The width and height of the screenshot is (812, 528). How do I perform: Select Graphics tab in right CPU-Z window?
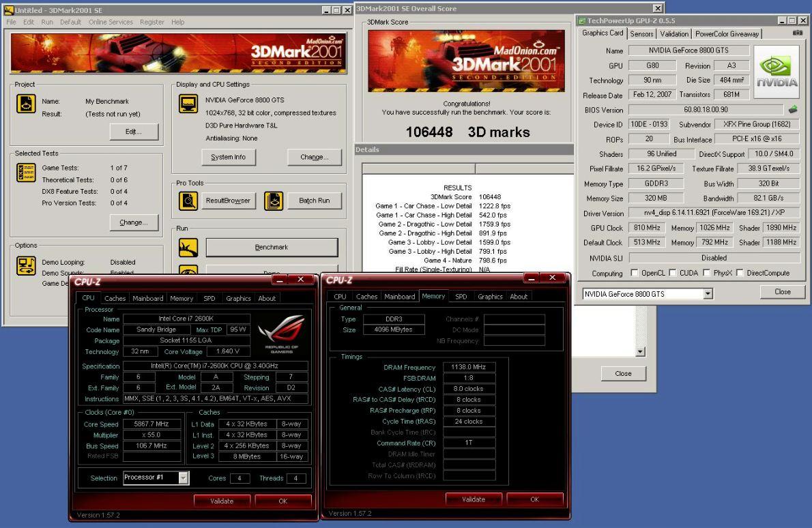pos(490,297)
